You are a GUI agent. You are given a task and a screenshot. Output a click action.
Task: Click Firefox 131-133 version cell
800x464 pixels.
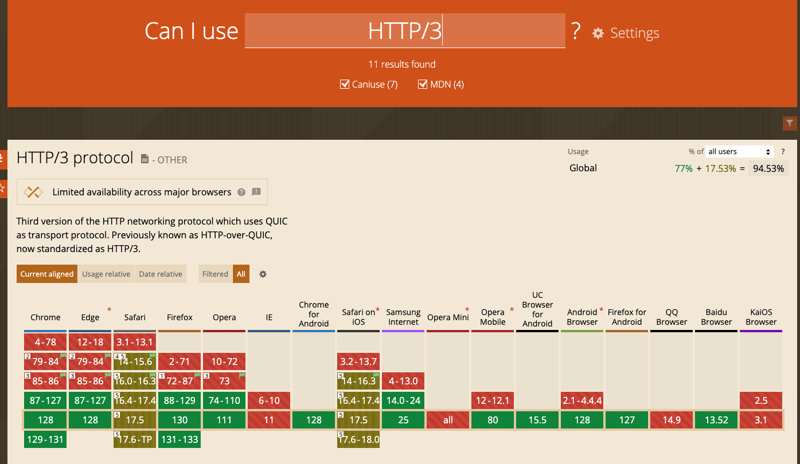tap(180, 439)
